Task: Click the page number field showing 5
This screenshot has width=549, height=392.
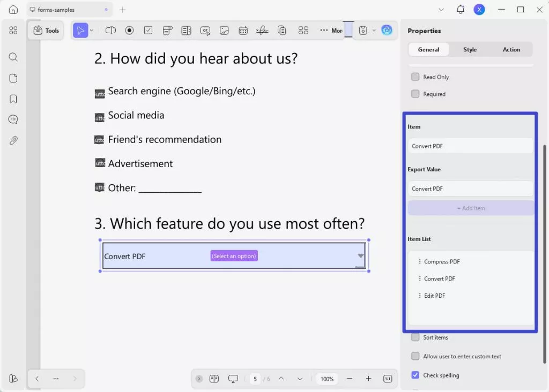Action: pyautogui.click(x=255, y=379)
